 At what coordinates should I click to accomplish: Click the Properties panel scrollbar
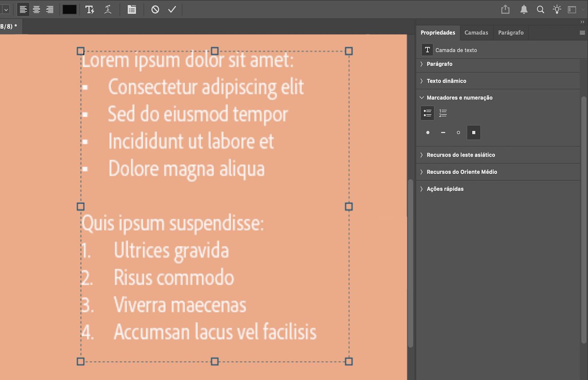pyautogui.click(x=584, y=219)
